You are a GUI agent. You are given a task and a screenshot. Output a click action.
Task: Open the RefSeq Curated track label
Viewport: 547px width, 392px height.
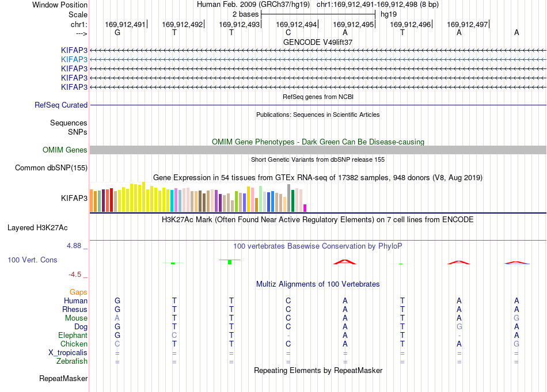coord(61,105)
